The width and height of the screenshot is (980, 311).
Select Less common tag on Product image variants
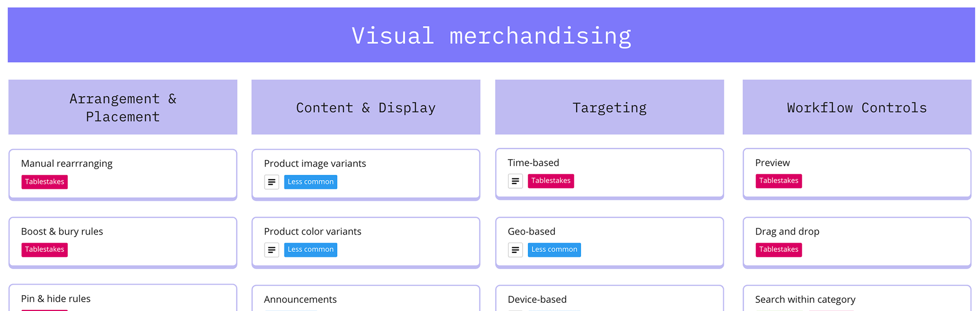[310, 182]
